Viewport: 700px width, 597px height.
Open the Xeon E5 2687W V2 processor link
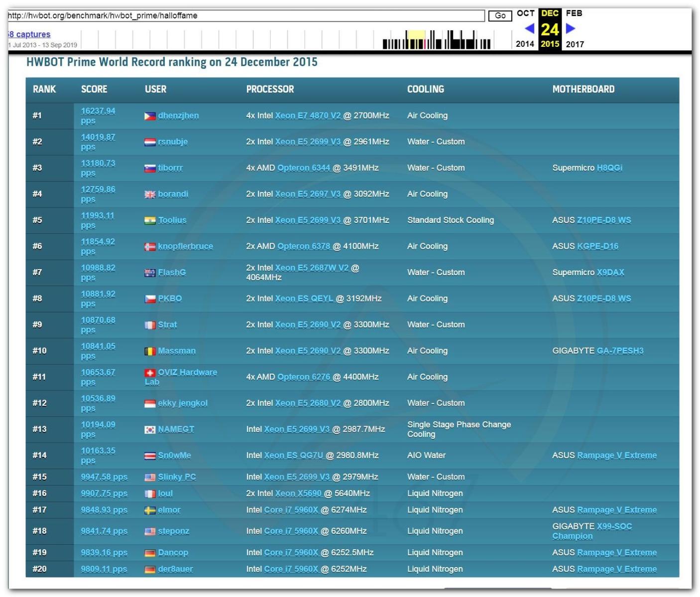coord(312,268)
